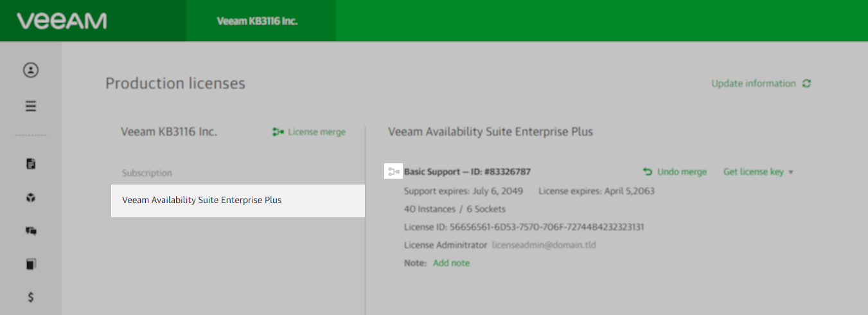Click Support expires: July 6, 2049 text
The height and width of the screenshot is (315, 868).
(x=463, y=191)
